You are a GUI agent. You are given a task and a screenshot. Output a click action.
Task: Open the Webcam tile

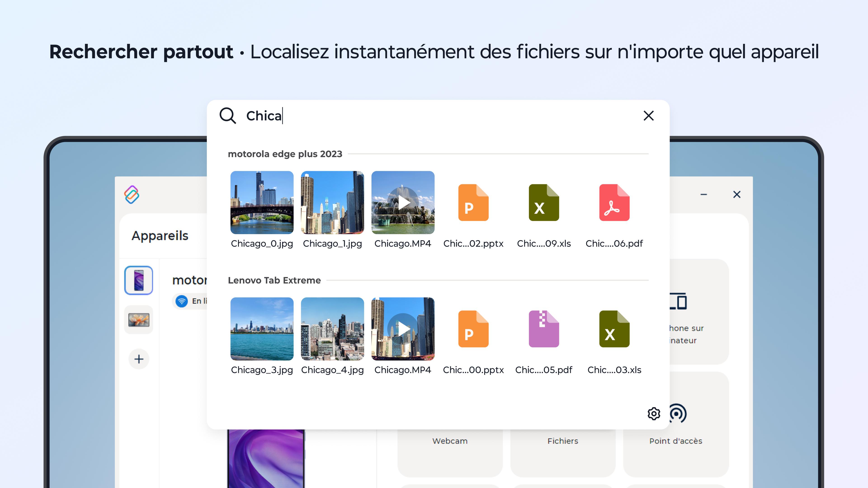click(450, 453)
